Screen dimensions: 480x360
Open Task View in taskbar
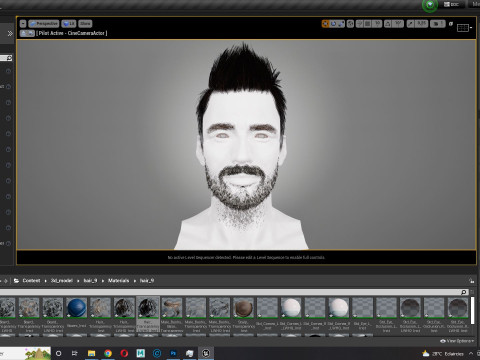click(x=75, y=353)
